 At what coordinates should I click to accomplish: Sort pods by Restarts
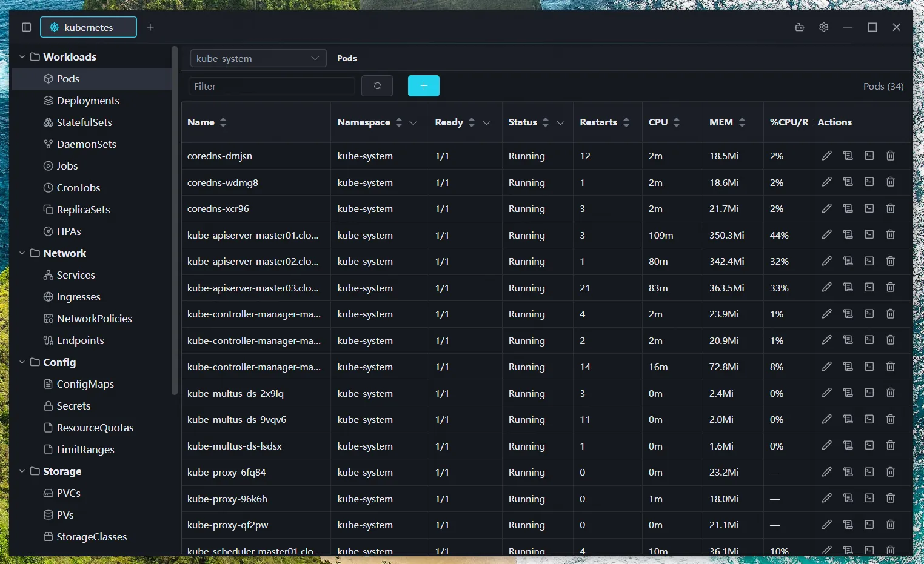point(626,122)
